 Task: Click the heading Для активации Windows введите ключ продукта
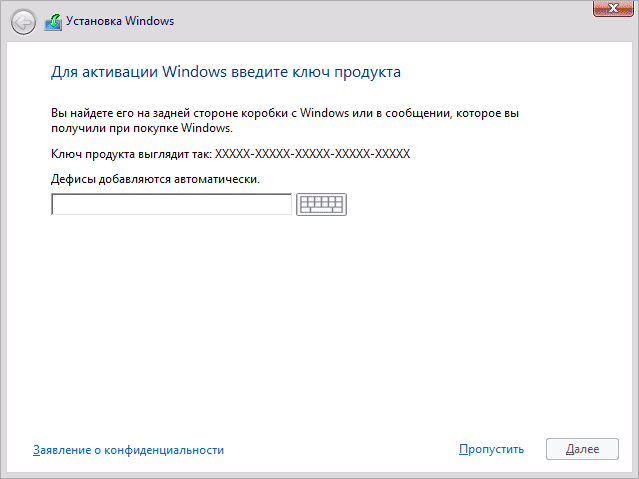click(225, 73)
